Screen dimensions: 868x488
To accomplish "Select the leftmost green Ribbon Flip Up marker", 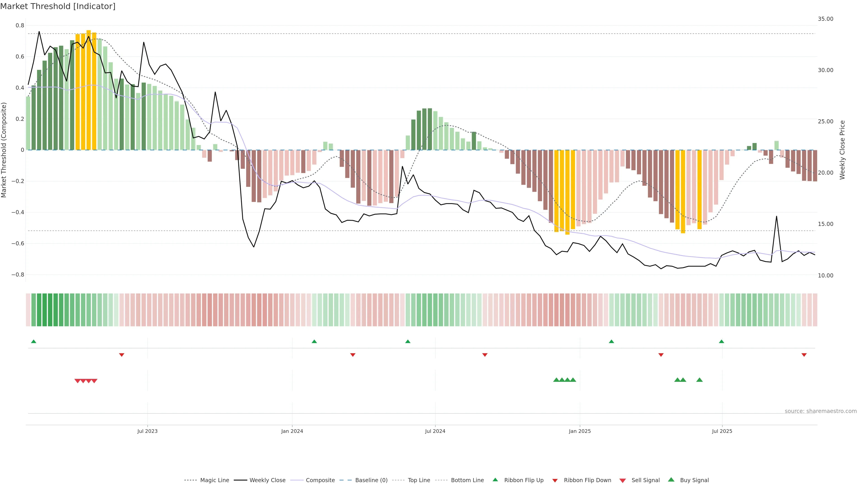I will click(x=33, y=342).
